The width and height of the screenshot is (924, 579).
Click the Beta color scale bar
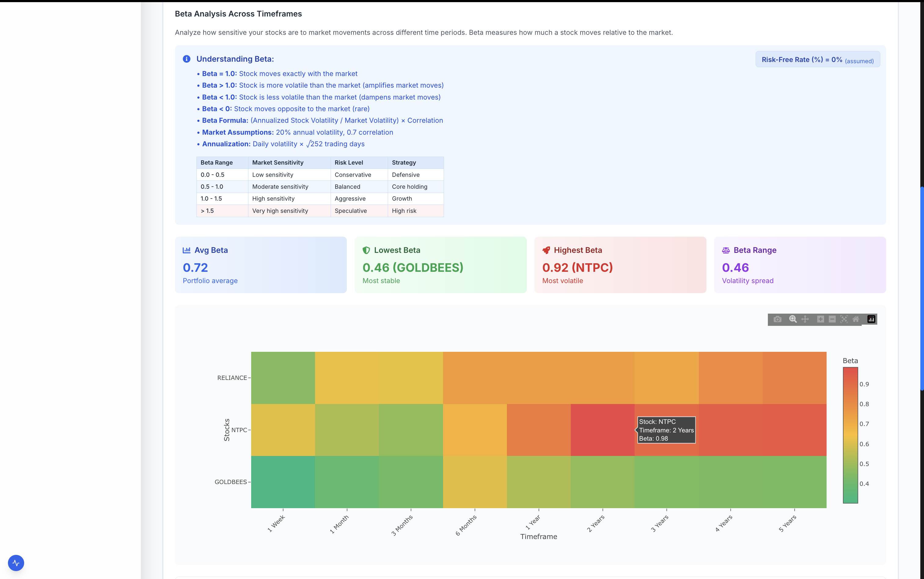tap(850, 435)
